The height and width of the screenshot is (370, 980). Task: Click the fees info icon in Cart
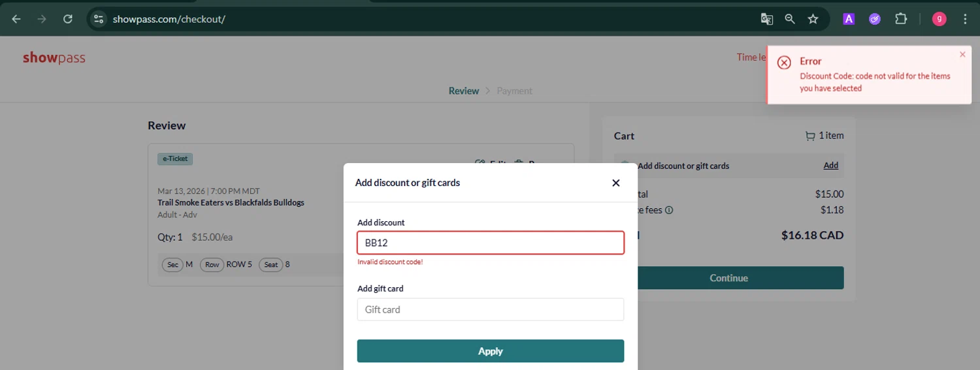[x=669, y=210]
